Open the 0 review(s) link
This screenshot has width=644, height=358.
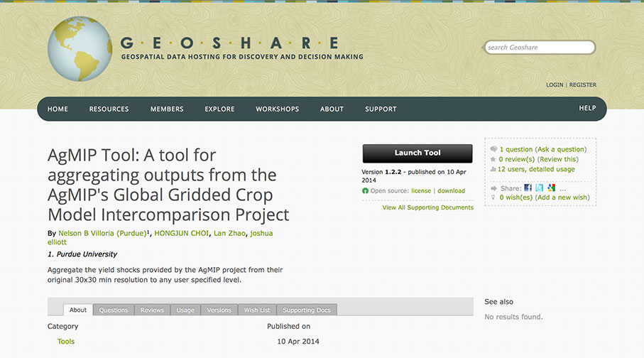point(517,159)
